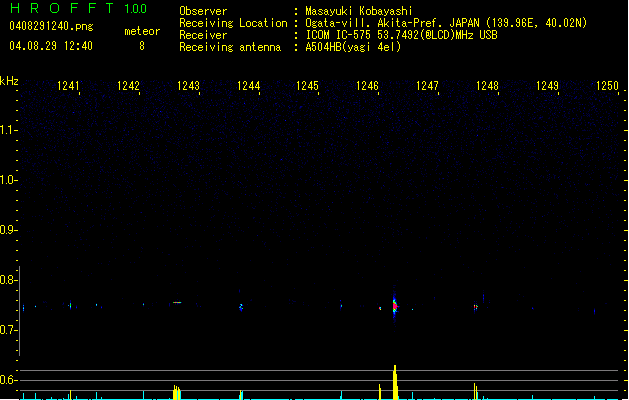Click the 1250 time axis label
Image resolution: width=629 pixels, height=400 pixels.
[607, 86]
